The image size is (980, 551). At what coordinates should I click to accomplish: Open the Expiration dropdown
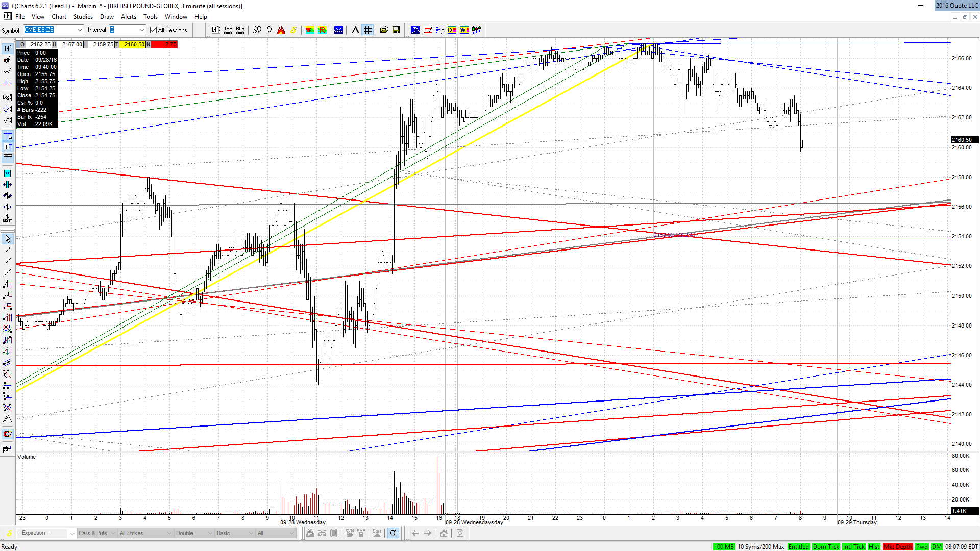pyautogui.click(x=45, y=533)
